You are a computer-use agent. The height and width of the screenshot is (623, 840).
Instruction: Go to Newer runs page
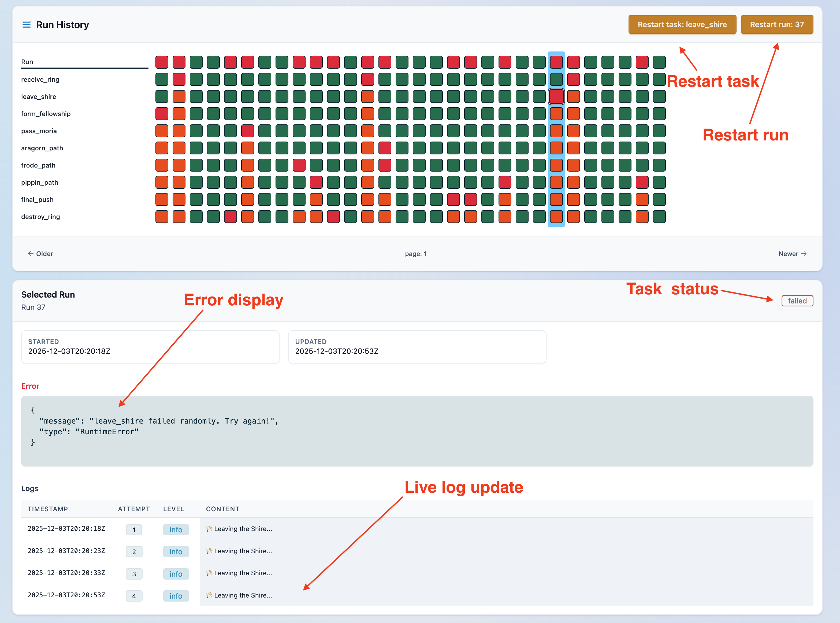point(792,254)
